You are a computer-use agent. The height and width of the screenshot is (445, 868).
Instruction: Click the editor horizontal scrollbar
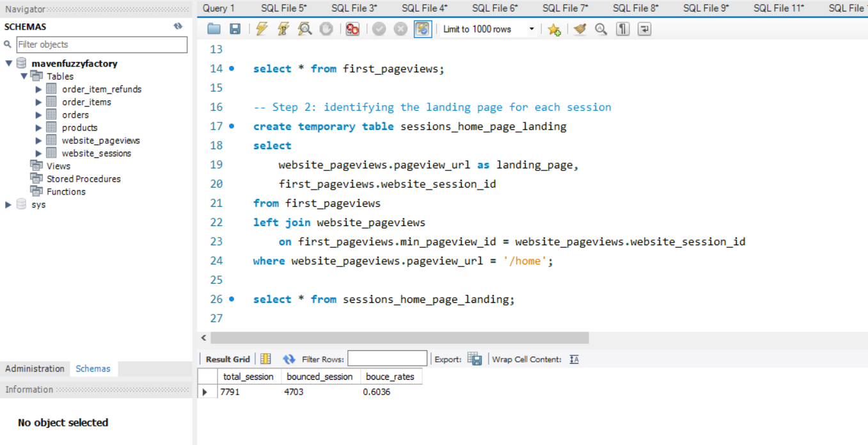[x=400, y=337]
